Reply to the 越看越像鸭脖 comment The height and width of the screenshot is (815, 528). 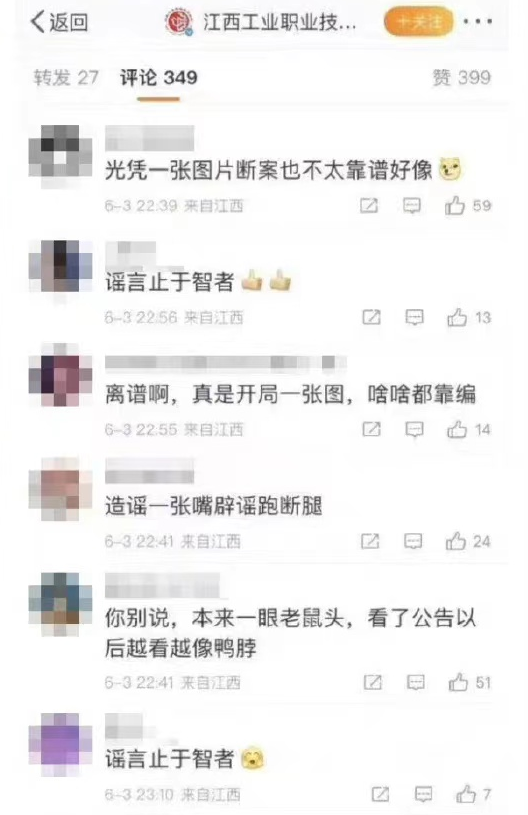tap(416, 682)
